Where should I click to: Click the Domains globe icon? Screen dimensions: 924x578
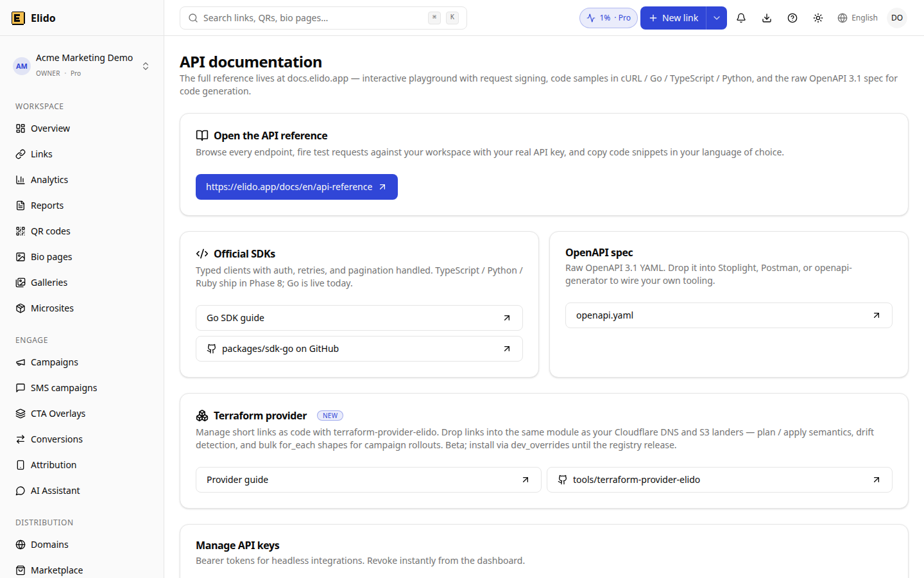(x=21, y=545)
